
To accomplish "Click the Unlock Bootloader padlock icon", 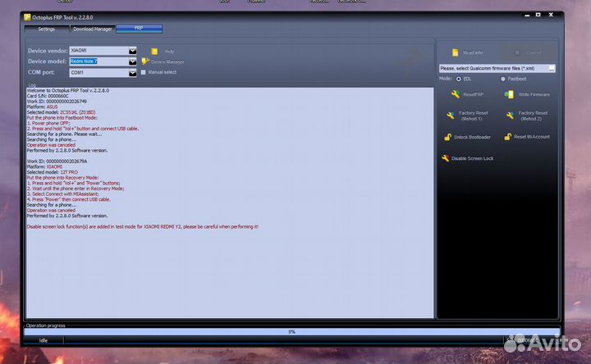I will click(x=447, y=137).
